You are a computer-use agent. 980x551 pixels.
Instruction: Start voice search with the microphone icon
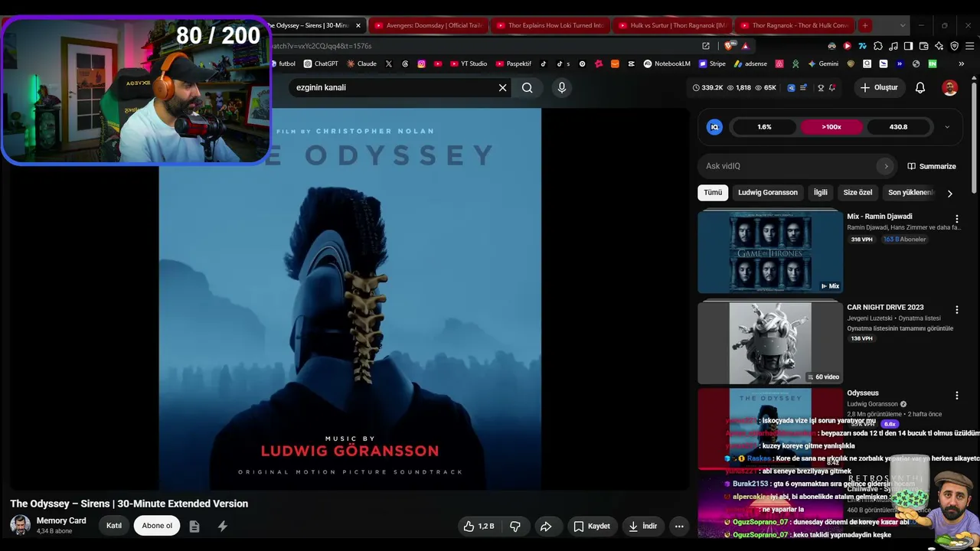[x=561, y=87]
